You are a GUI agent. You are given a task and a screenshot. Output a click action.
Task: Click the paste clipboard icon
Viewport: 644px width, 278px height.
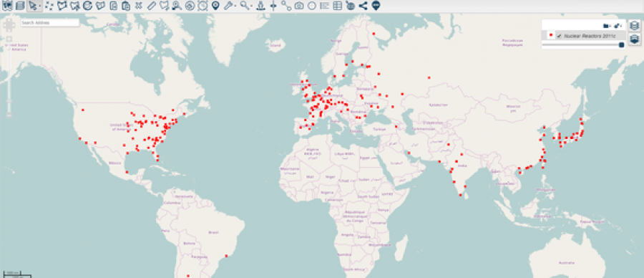[126, 6]
